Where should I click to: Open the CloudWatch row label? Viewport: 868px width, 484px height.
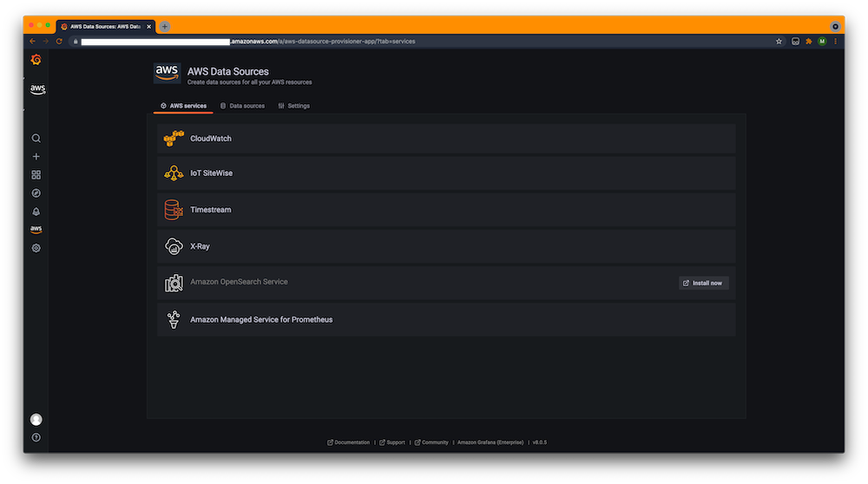click(x=211, y=138)
